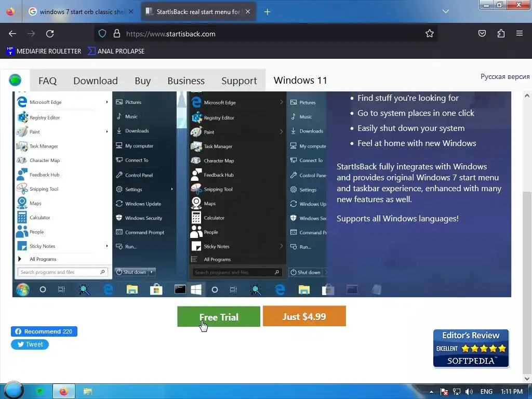Screen dimensions: 532x399
Task: Click the page scrollbar down arrow
Action: pyautogui.click(x=527, y=379)
